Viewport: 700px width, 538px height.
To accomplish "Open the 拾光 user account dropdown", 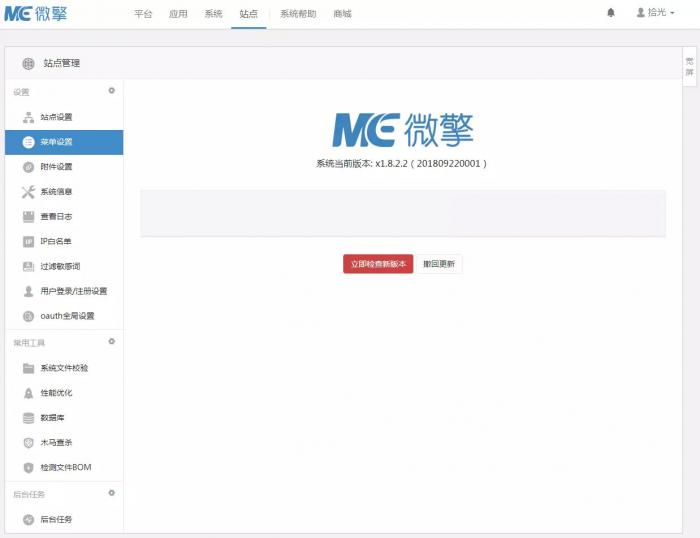I will pyautogui.click(x=655, y=13).
